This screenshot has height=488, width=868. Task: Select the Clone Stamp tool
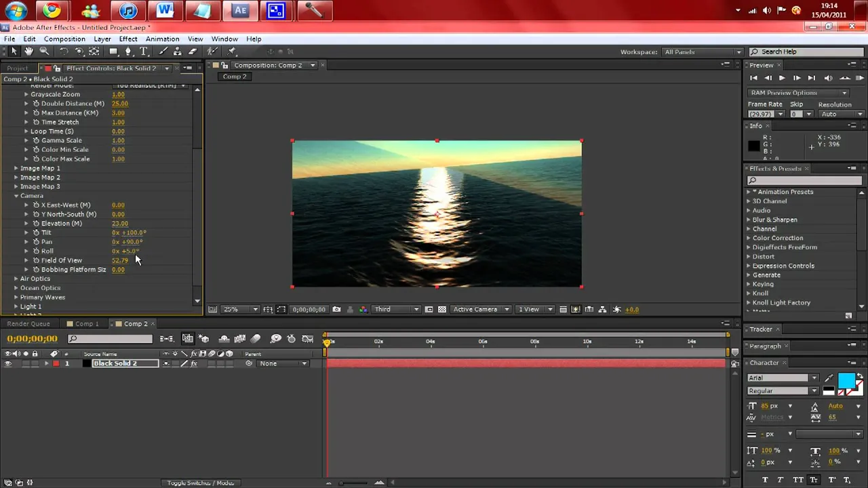point(178,52)
